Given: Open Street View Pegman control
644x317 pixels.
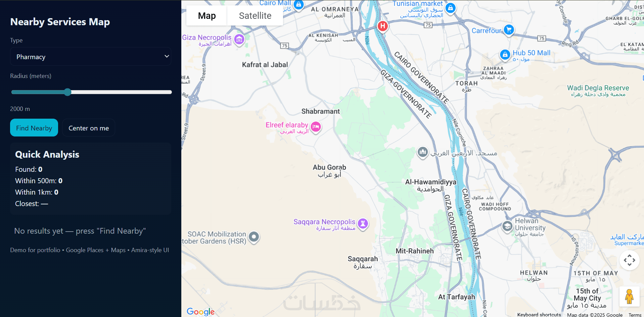Looking at the screenshot, I should (629, 296).
